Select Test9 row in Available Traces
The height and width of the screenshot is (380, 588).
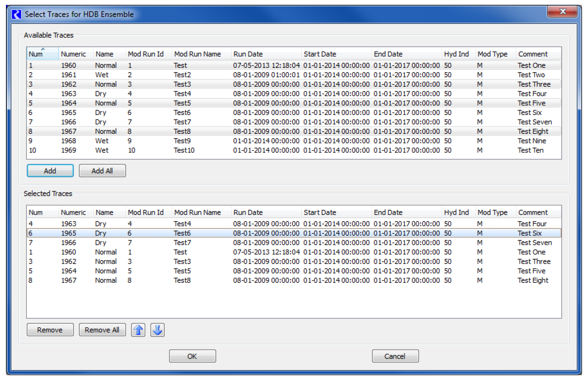point(182,141)
